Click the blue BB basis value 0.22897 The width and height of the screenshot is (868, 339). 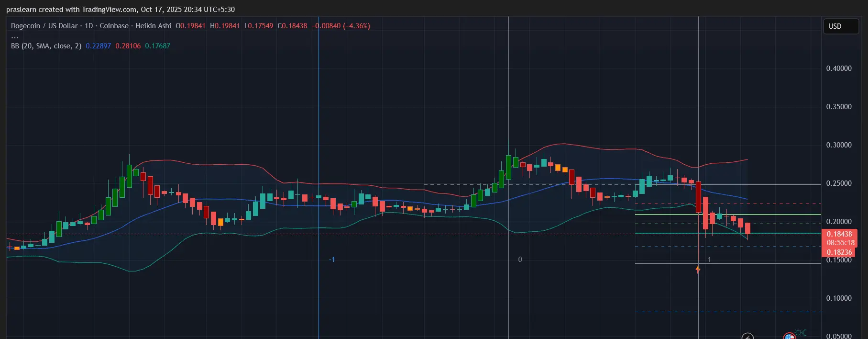[98, 46]
